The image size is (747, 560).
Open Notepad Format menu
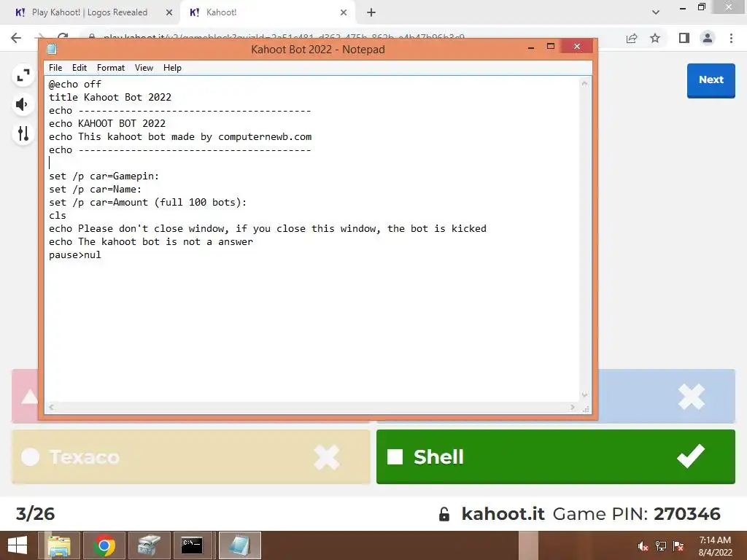point(111,68)
